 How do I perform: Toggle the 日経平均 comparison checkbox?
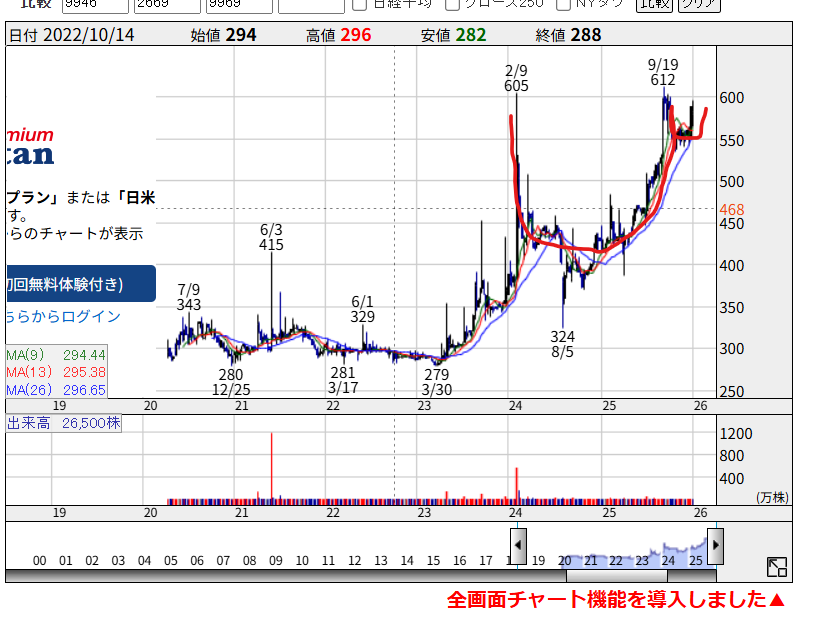tap(360, 4)
